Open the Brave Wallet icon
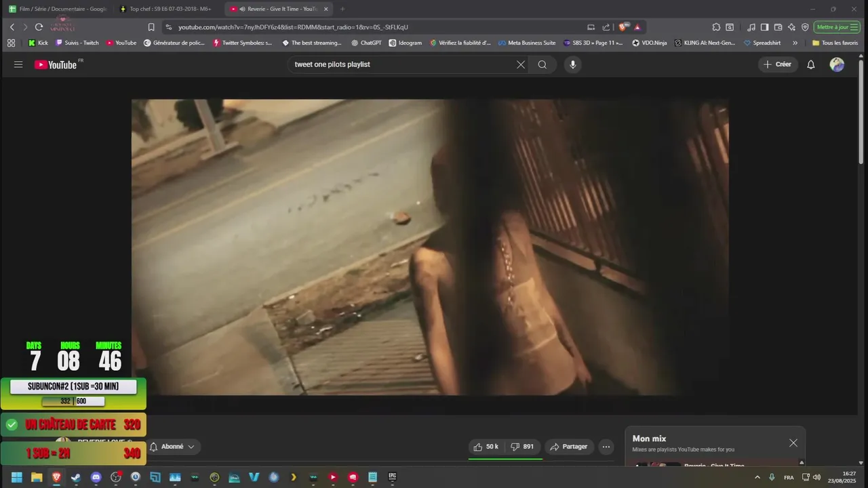 [x=778, y=27]
